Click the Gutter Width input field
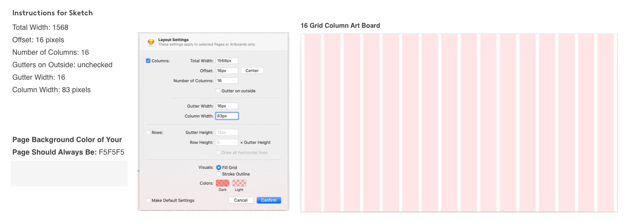 (x=227, y=106)
